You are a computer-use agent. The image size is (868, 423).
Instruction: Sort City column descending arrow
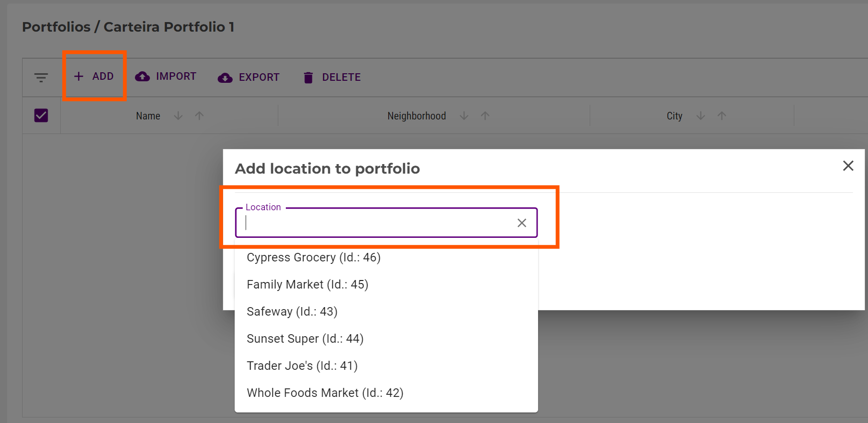pos(701,116)
